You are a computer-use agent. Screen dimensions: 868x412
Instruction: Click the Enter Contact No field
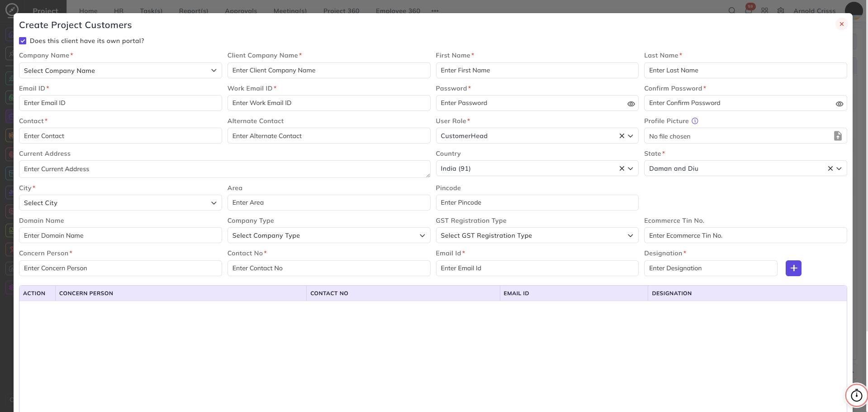tap(329, 268)
